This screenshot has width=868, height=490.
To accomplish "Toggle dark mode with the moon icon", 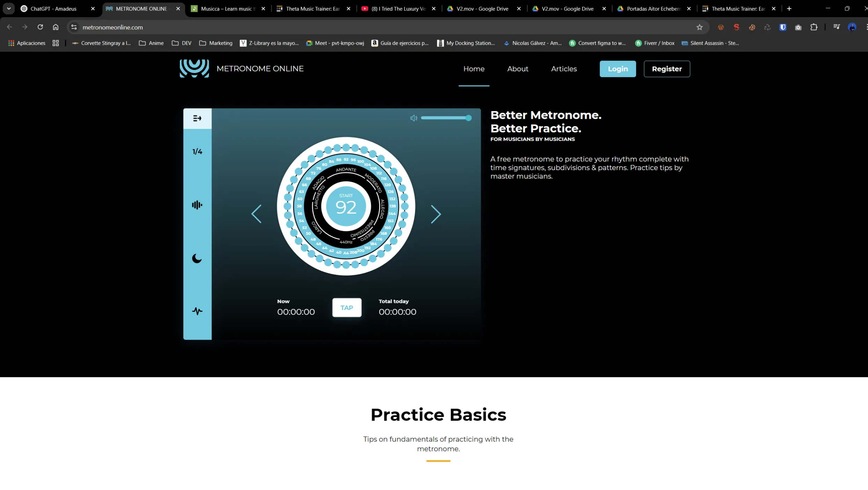I will pos(197,259).
